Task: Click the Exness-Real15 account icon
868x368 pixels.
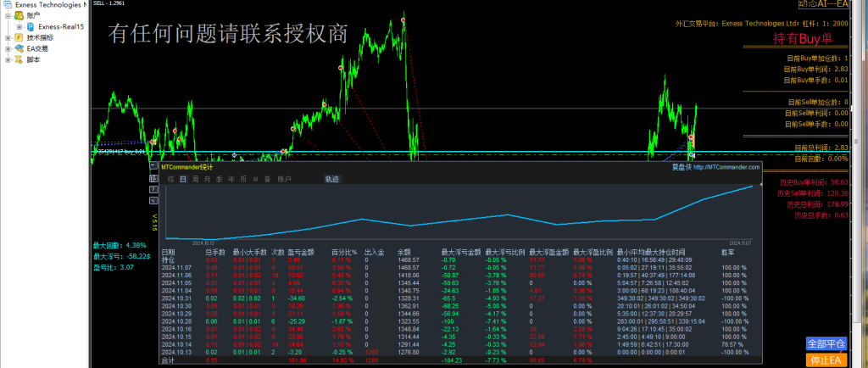Action: (x=31, y=26)
